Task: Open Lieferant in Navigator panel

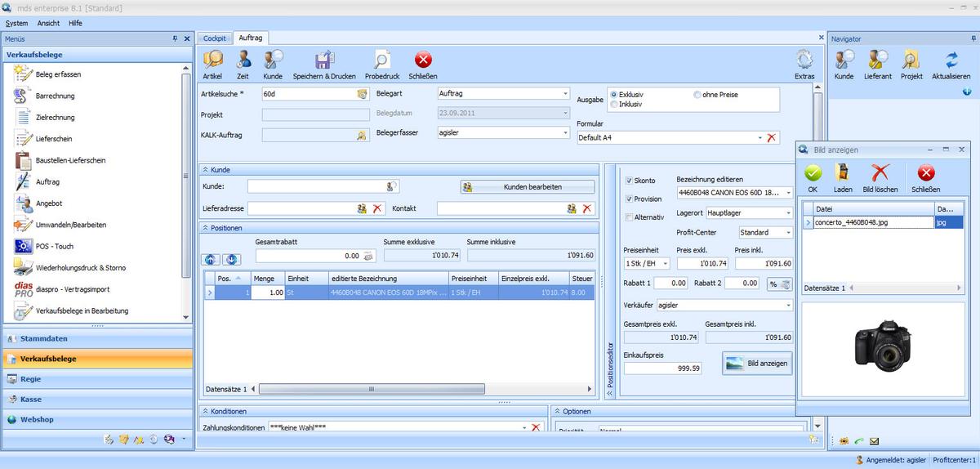Action: [x=878, y=60]
